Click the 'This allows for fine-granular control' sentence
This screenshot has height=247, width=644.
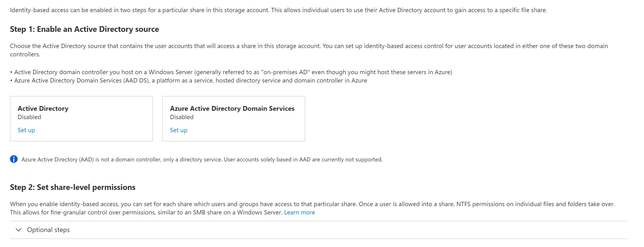point(146,212)
